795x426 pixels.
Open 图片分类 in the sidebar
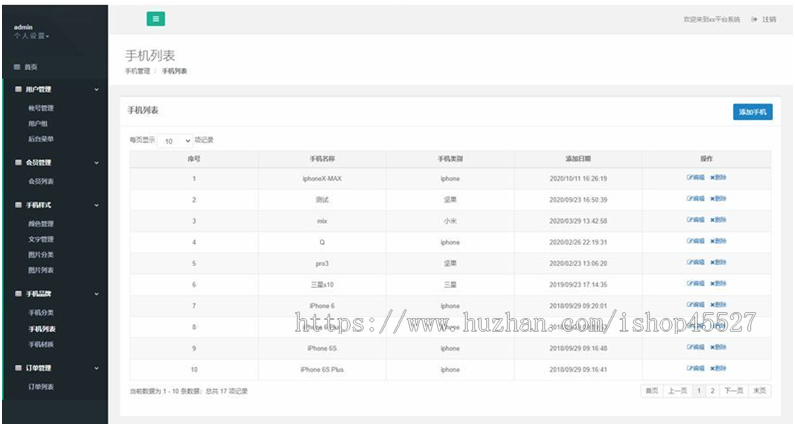point(41,255)
